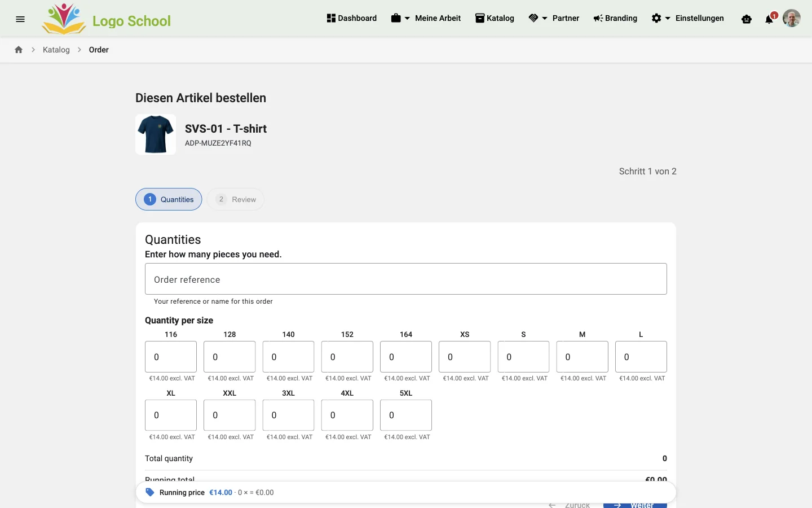Focus the Order reference field

(x=406, y=279)
